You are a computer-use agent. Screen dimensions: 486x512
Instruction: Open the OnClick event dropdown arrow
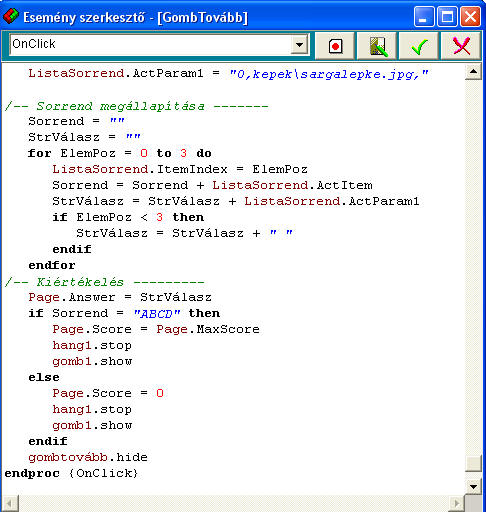pos(299,44)
